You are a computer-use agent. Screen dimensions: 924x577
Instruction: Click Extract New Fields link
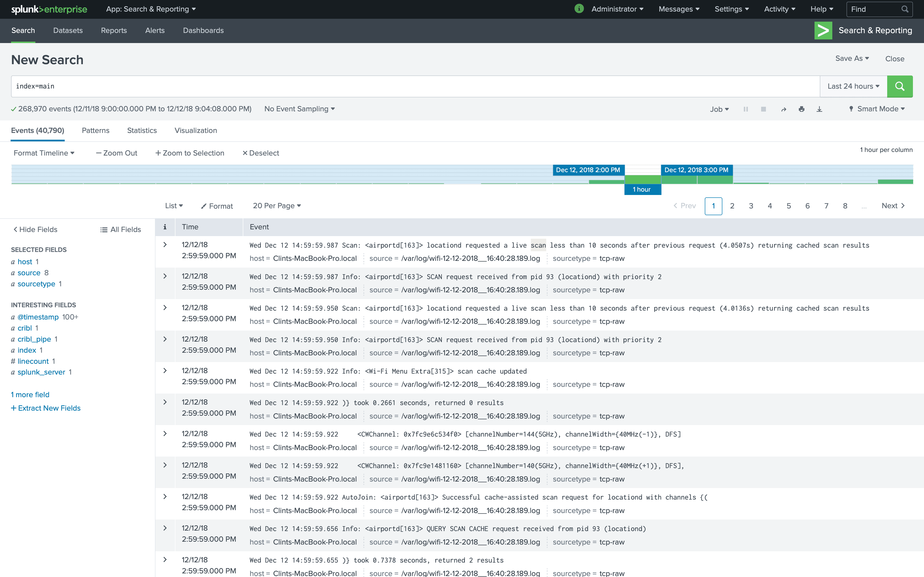coord(46,408)
